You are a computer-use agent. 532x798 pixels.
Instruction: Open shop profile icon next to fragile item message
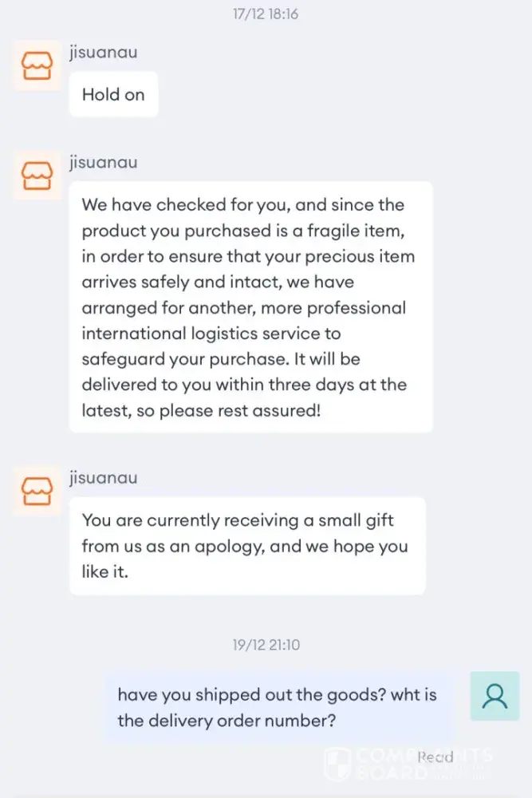pos(37,175)
